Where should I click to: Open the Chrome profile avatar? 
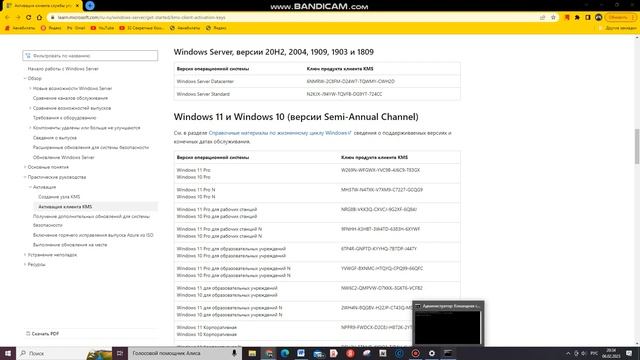click(x=598, y=18)
